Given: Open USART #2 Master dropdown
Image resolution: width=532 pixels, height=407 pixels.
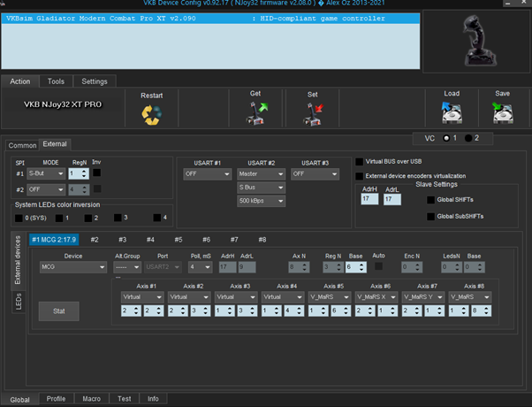Looking at the screenshot, I should point(261,174).
